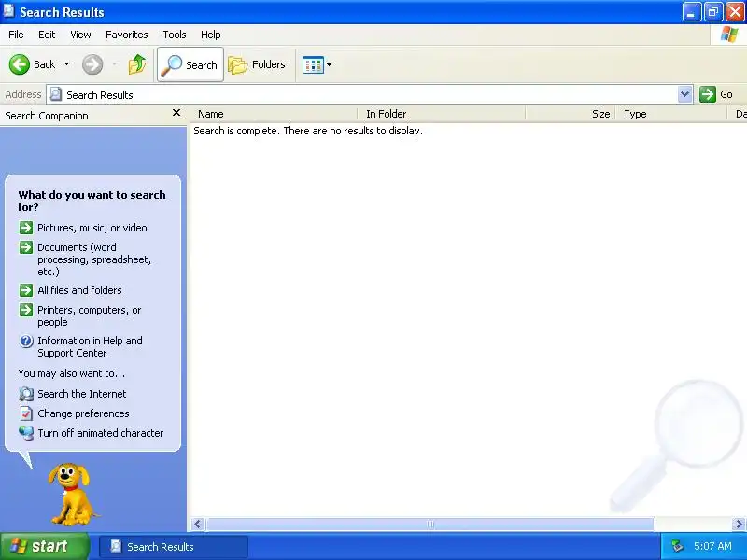Open Change preferences link
Screen dimensions: 747x560
(83, 413)
